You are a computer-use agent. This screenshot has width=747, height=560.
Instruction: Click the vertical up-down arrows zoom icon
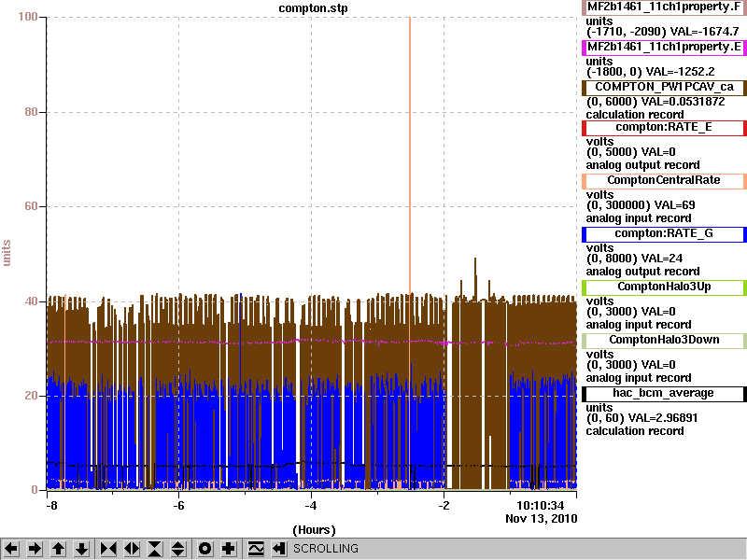point(178,549)
